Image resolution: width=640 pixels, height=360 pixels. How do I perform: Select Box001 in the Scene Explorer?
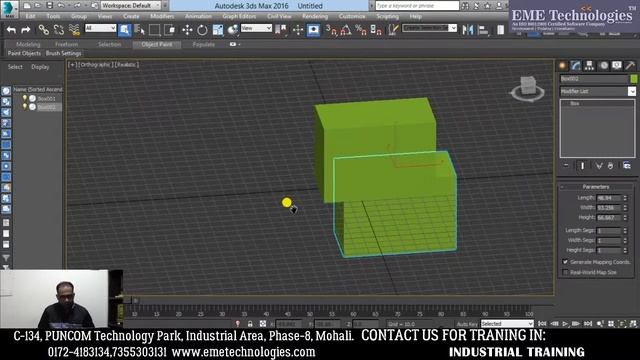[x=46, y=98]
